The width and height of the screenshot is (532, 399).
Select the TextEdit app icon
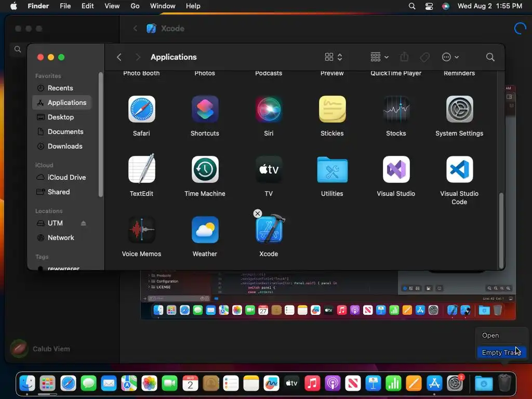pos(141,169)
